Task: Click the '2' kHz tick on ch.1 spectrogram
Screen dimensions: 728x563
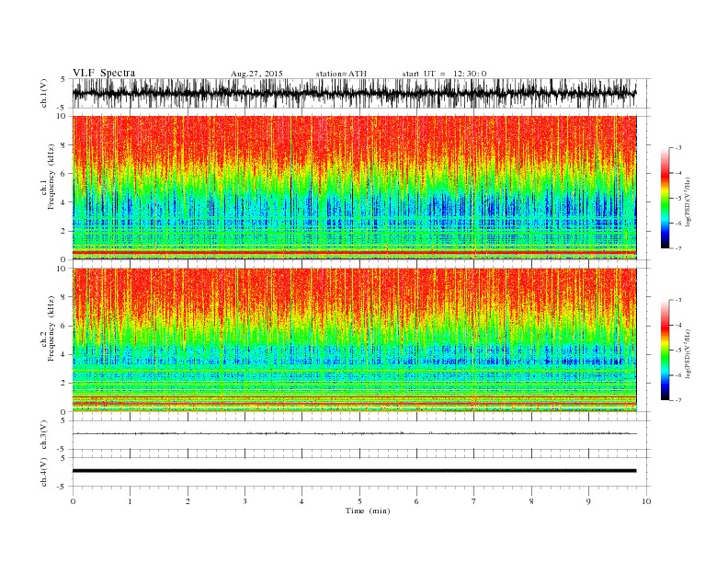Action: point(64,231)
